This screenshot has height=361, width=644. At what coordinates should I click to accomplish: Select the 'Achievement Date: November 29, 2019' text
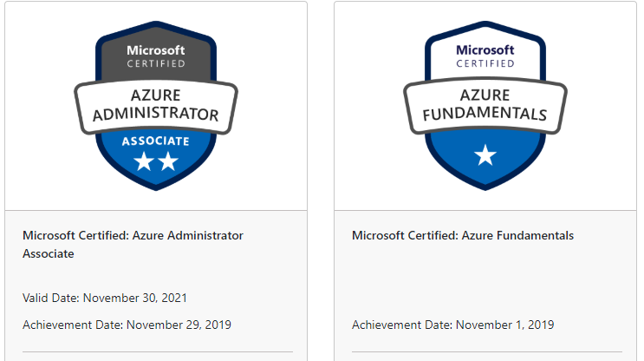point(127,325)
